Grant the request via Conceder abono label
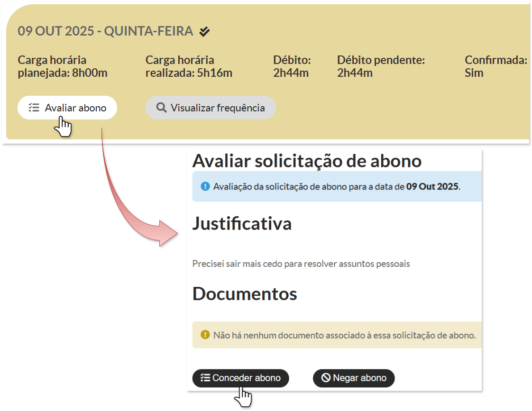Screen dimensions: 532x411 click(x=247, y=378)
